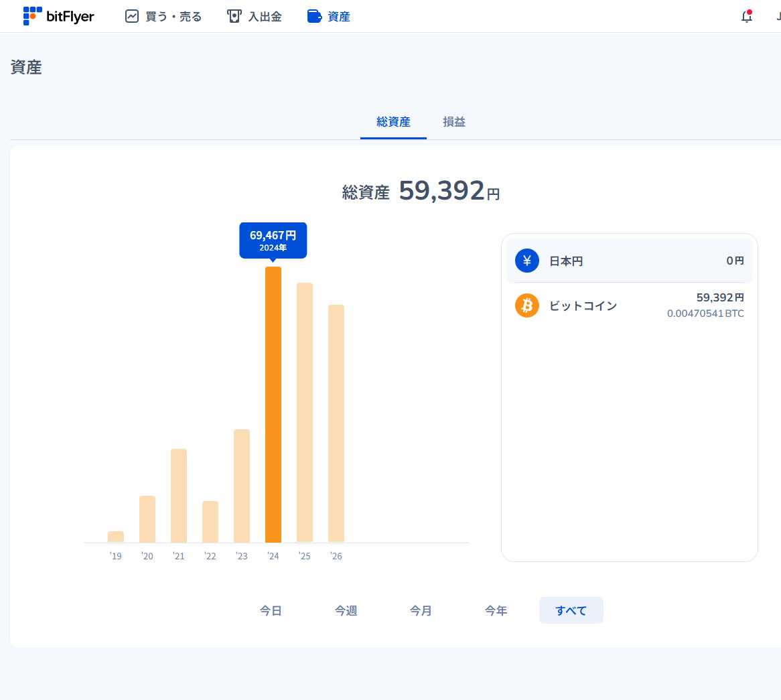
Task: Click the 69,467円 tooltip
Action: pos(273,240)
